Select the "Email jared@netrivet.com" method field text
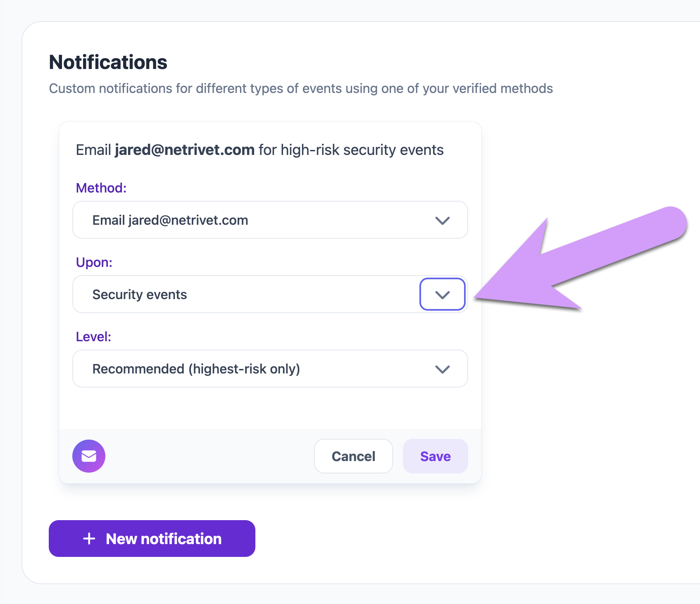The width and height of the screenshot is (700, 604). [x=170, y=220]
